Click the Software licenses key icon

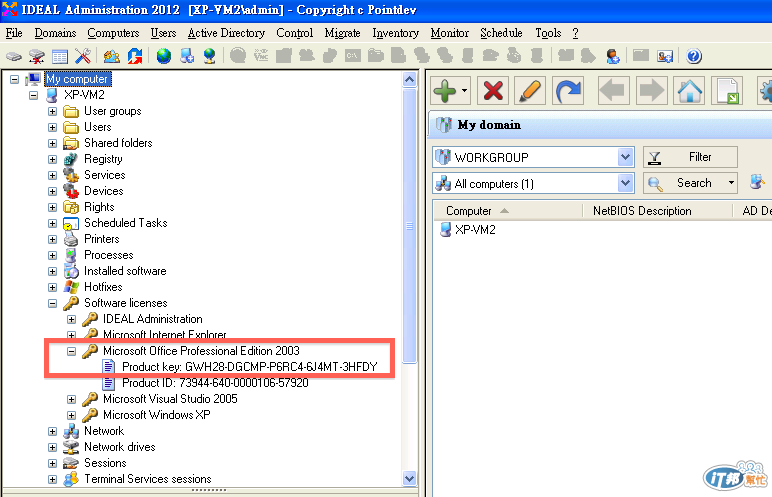point(71,303)
